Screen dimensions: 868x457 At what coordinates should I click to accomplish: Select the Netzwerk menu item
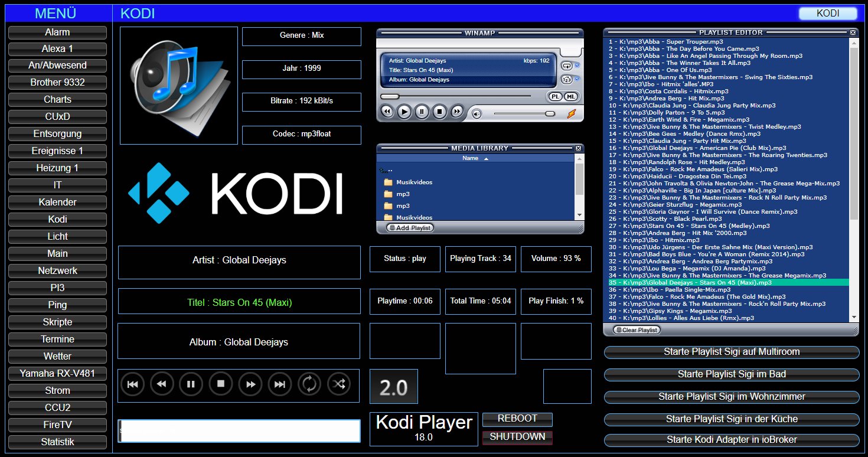point(57,271)
